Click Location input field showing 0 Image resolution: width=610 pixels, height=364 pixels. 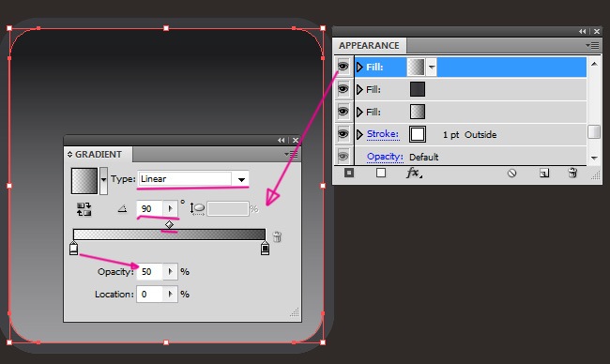tap(150, 294)
